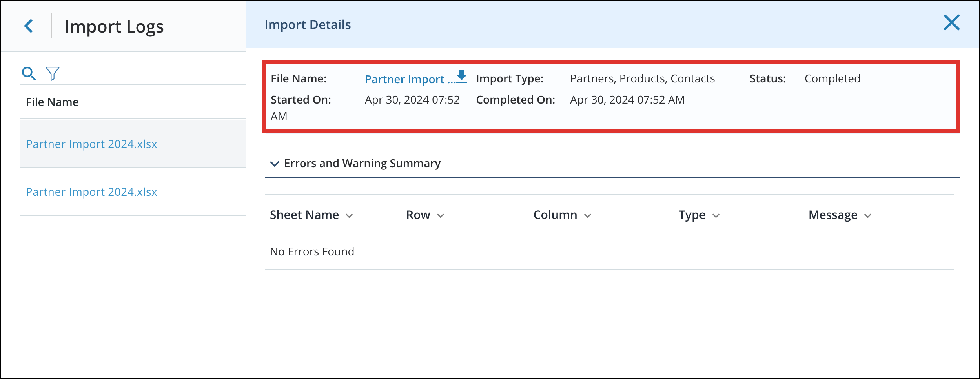Open the Column header dropdown arrow
Image resolution: width=980 pixels, height=379 pixels.
[588, 216]
